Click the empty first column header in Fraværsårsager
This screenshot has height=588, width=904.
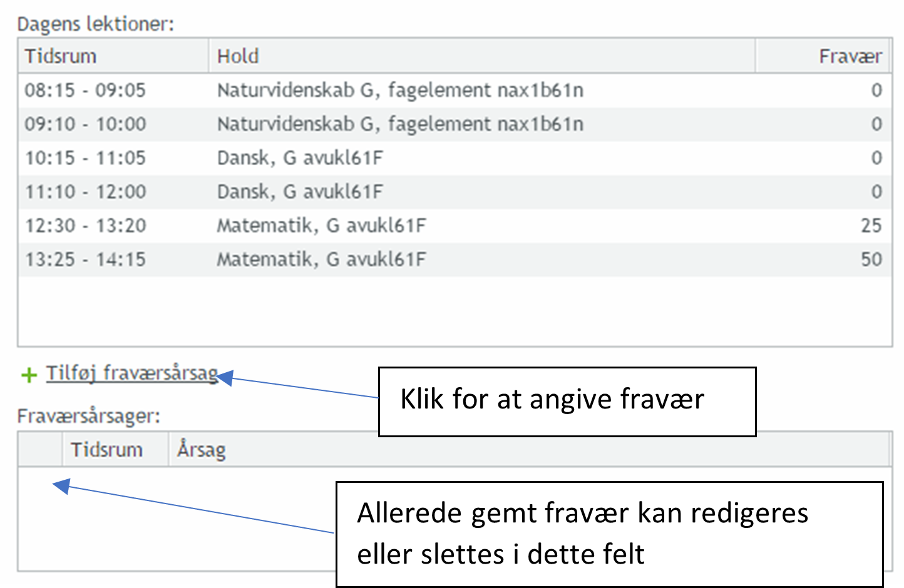click(41, 450)
